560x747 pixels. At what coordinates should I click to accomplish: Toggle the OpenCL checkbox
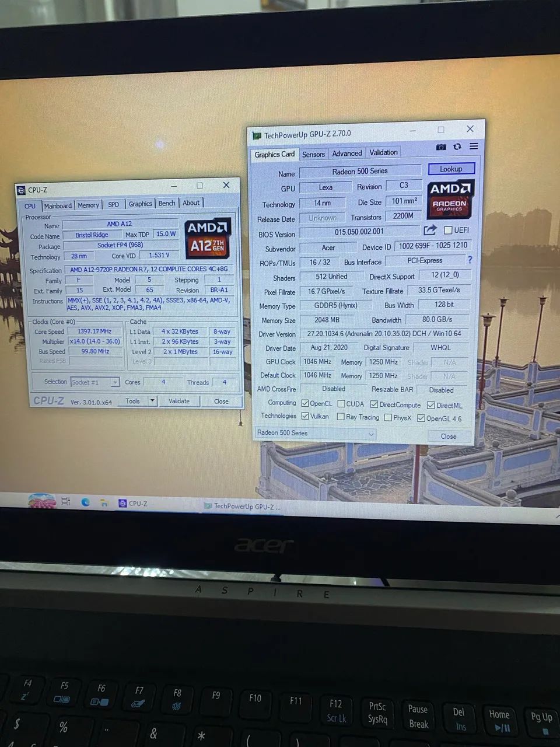tap(305, 403)
